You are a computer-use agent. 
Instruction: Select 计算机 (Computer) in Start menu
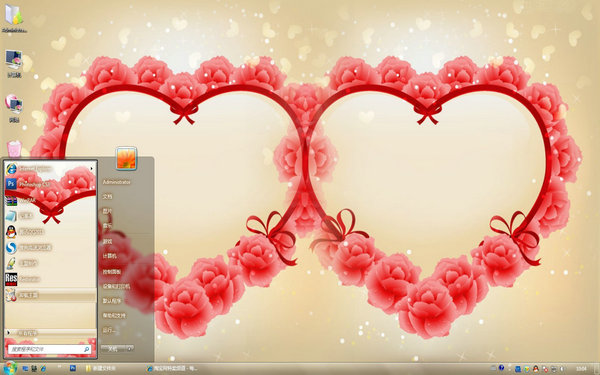click(x=109, y=256)
